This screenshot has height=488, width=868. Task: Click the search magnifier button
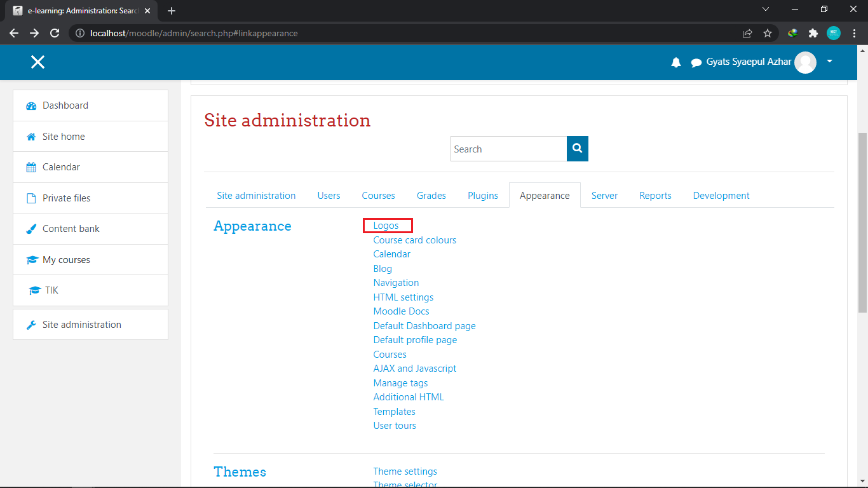pos(578,149)
